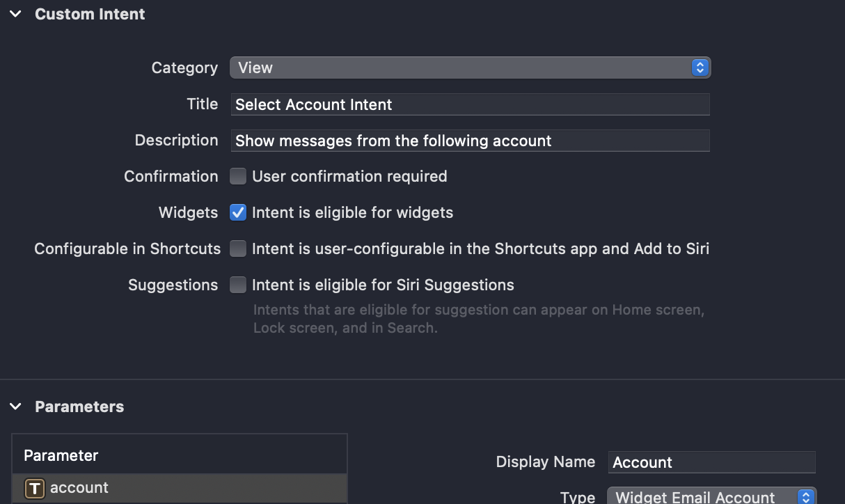845x504 pixels.
Task: Click the Suggestions label text
Action: [173, 285]
